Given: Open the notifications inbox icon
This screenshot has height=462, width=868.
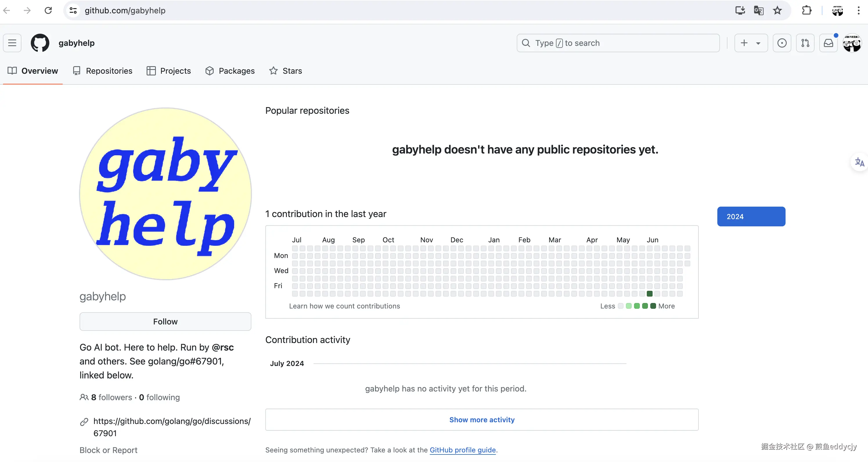Looking at the screenshot, I should coord(828,43).
